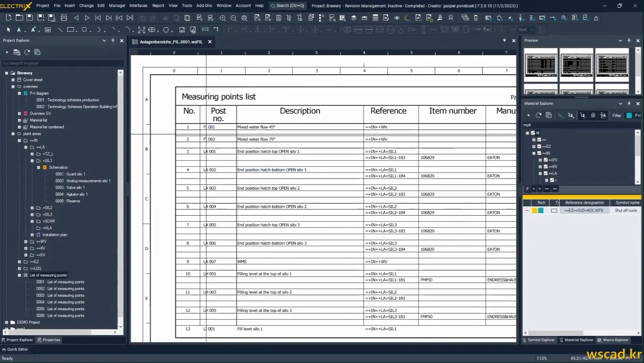Switch to the Macro Explorer tab

point(613,340)
